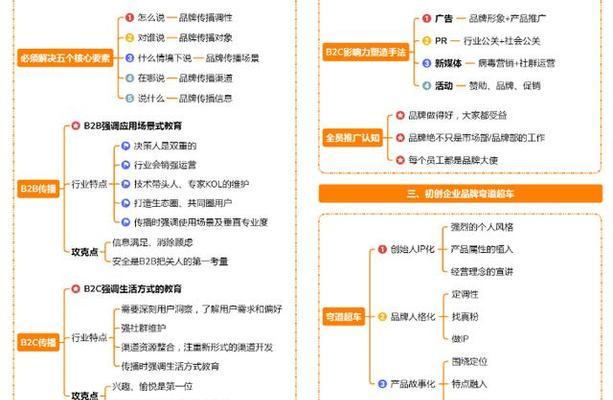Click the text 特点融入
Viewport: 613px width, 400px height.
pos(470,384)
